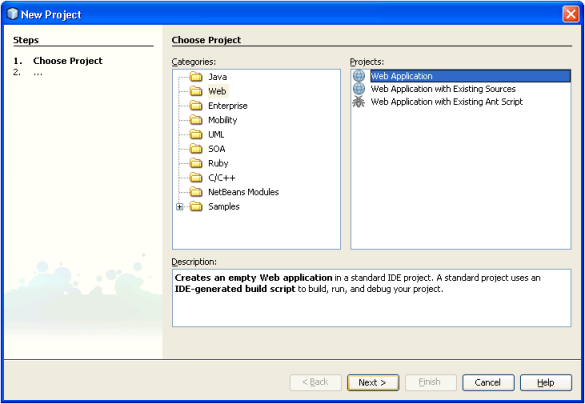
Task: Click the Next button
Action: tap(373, 383)
